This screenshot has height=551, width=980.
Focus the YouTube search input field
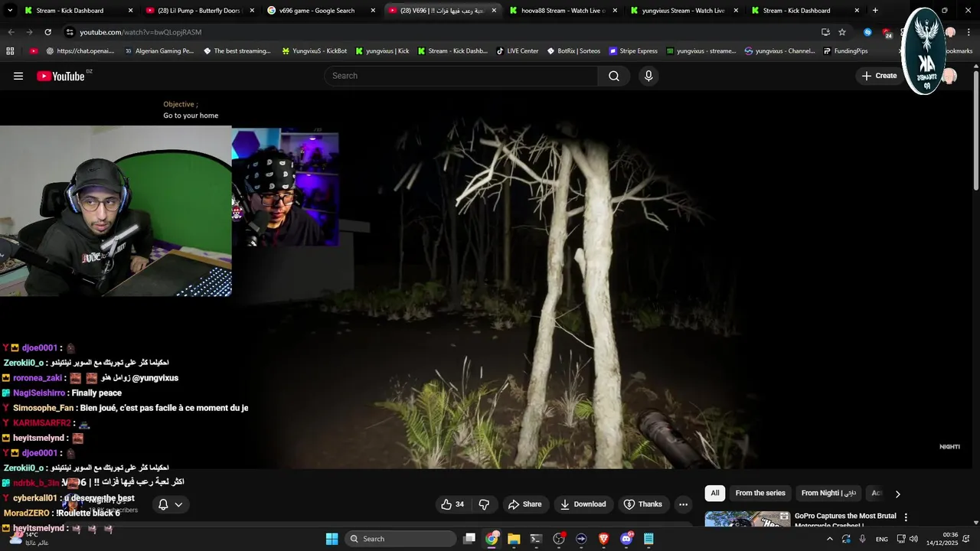click(461, 76)
